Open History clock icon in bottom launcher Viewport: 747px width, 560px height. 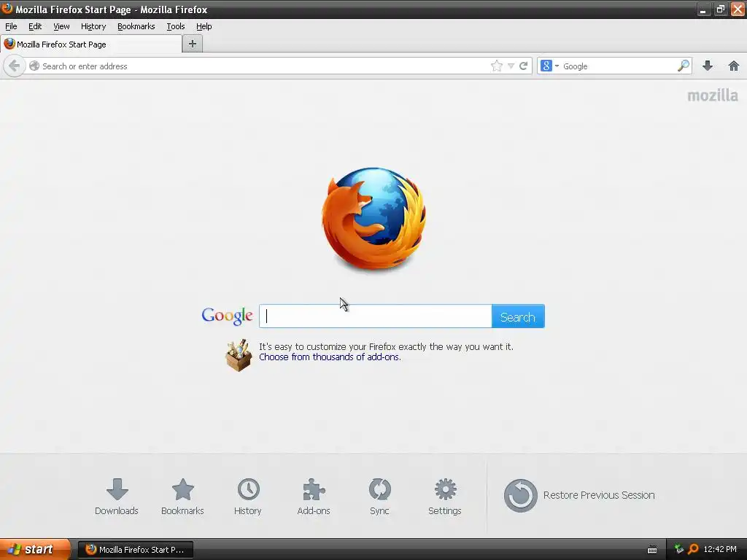click(x=248, y=497)
